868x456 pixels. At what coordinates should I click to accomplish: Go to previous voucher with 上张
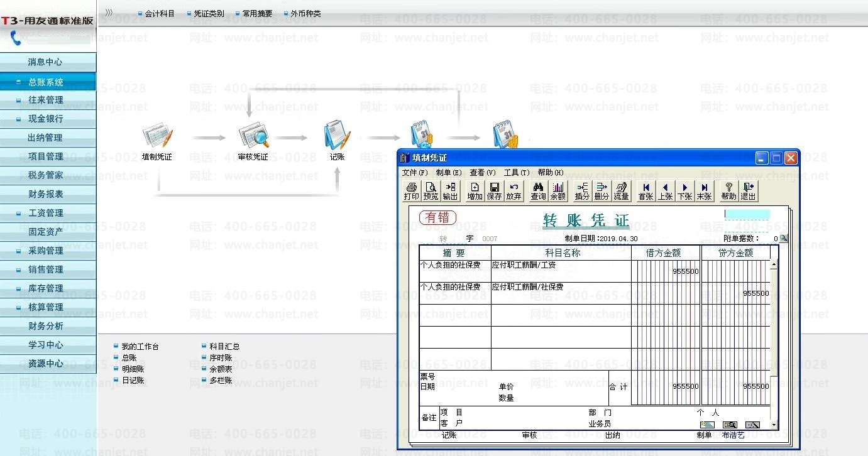click(665, 191)
